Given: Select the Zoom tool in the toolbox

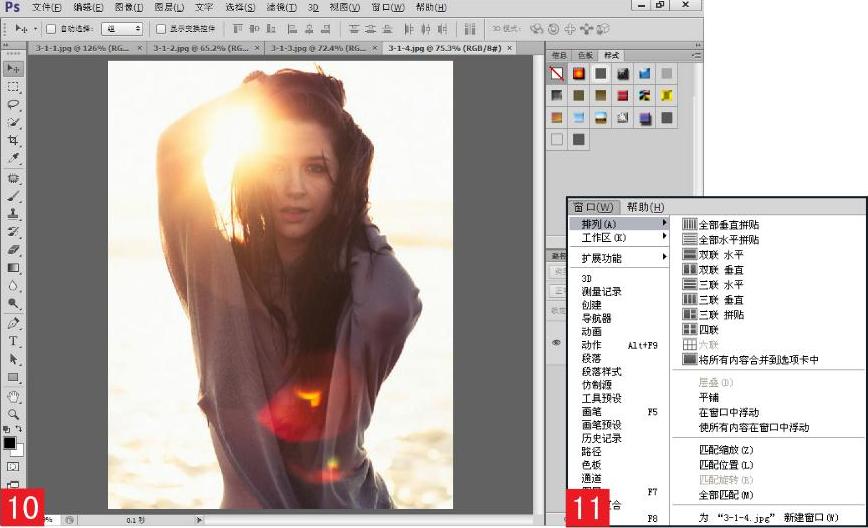Looking at the screenshot, I should [x=13, y=414].
